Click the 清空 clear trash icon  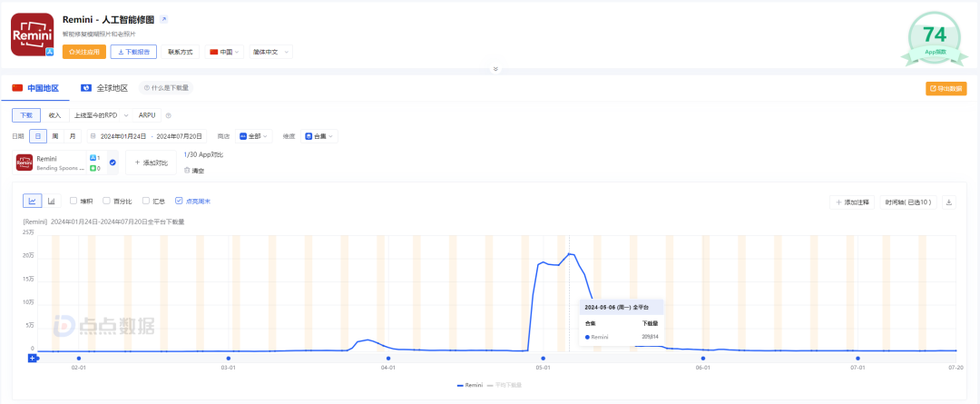click(x=187, y=170)
